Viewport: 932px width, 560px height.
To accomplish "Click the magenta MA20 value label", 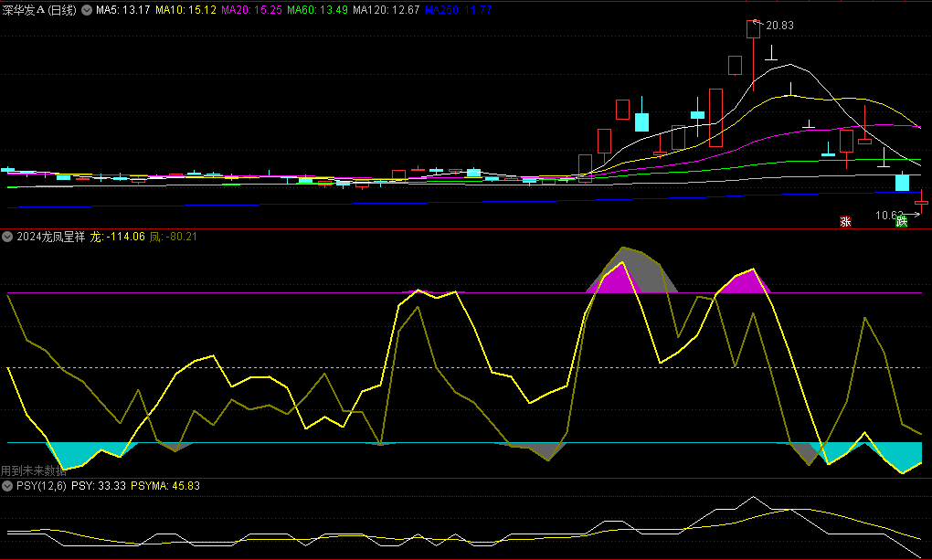I will tap(251, 10).
